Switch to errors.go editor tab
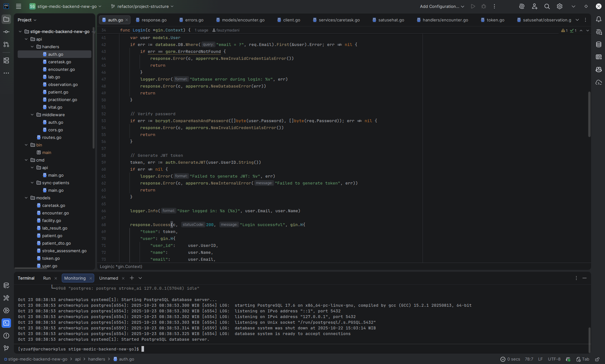The width and height of the screenshot is (605, 364). pos(192,20)
